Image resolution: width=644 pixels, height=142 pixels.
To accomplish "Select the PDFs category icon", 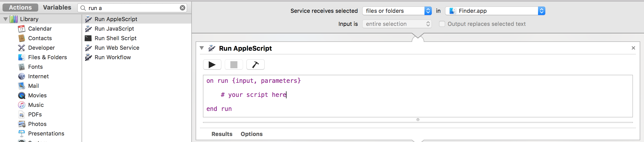I will (22, 114).
